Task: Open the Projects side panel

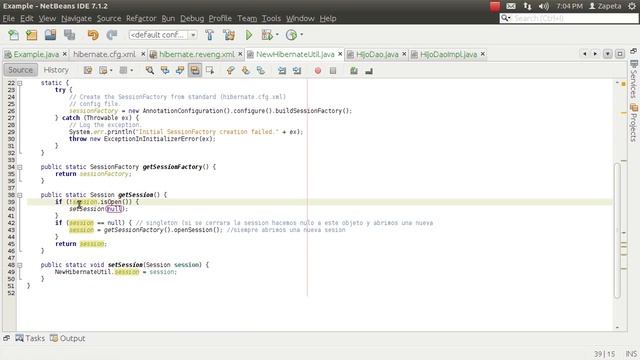Action: point(633,123)
